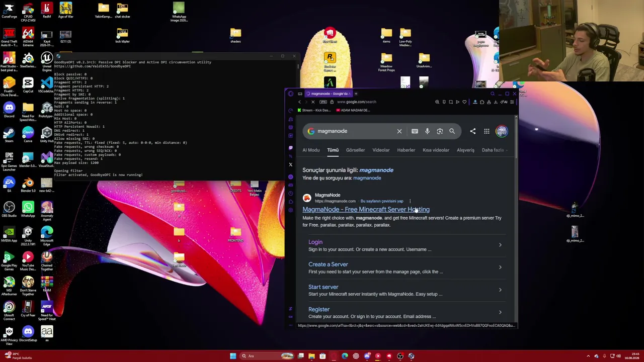Open the MagmaNode result options menu
This screenshot has width=644, height=362.
click(x=410, y=201)
